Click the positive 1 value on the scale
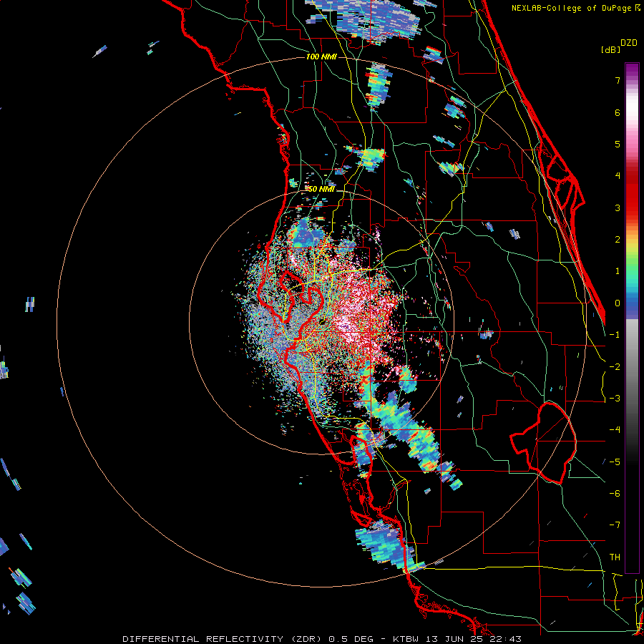Image resolution: width=644 pixels, height=644 pixels. click(618, 271)
